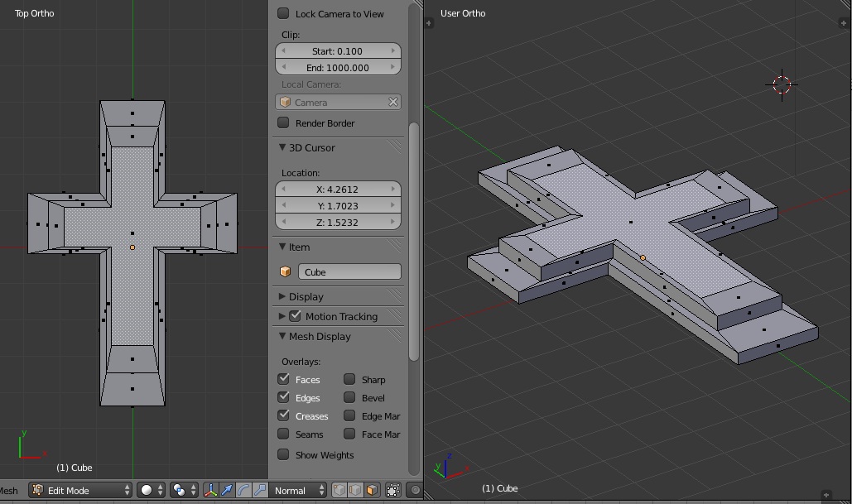Switch to face select mode
This screenshot has height=504, width=852.
point(372,490)
